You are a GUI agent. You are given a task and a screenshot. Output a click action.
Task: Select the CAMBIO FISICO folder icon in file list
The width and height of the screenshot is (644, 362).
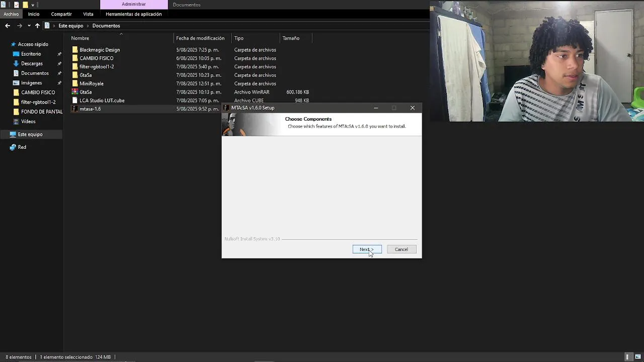[75, 58]
